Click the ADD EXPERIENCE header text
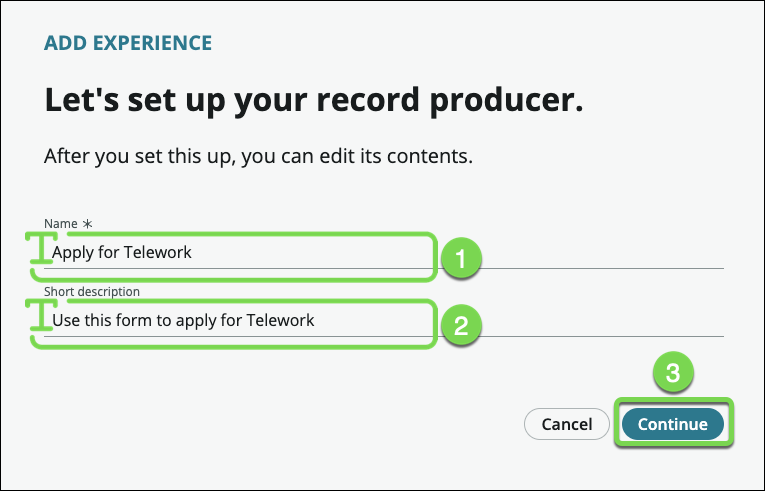 coord(128,43)
